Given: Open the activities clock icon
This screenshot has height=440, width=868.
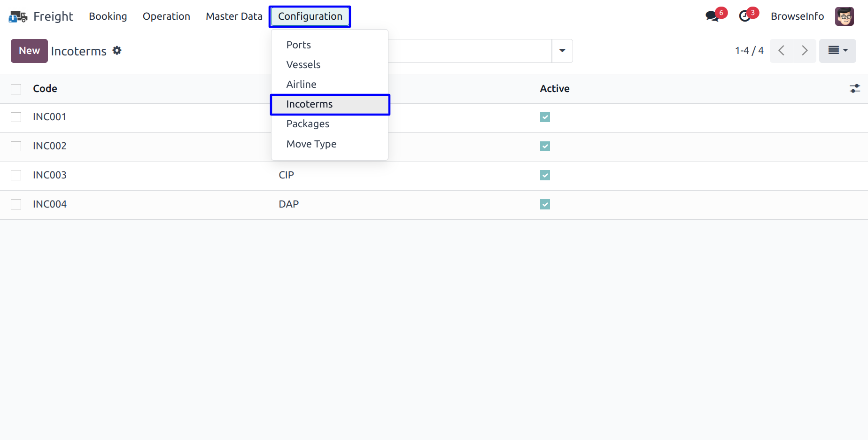Looking at the screenshot, I should [744, 16].
